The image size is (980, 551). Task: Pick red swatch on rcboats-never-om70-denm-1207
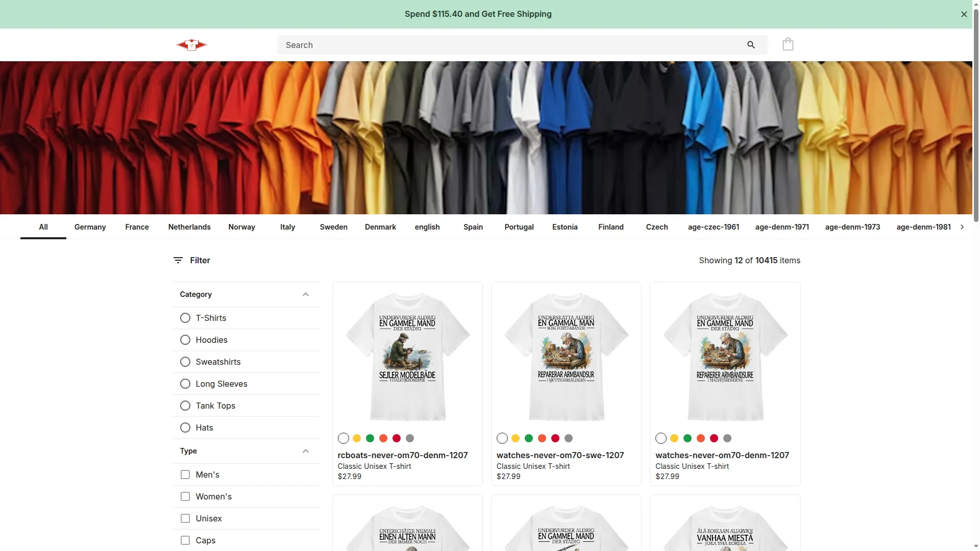pyautogui.click(x=397, y=438)
